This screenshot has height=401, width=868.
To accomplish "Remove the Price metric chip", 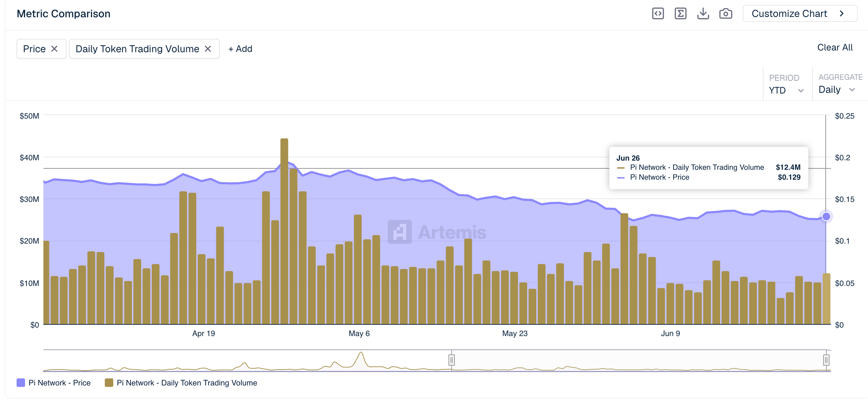I will pyautogui.click(x=54, y=49).
